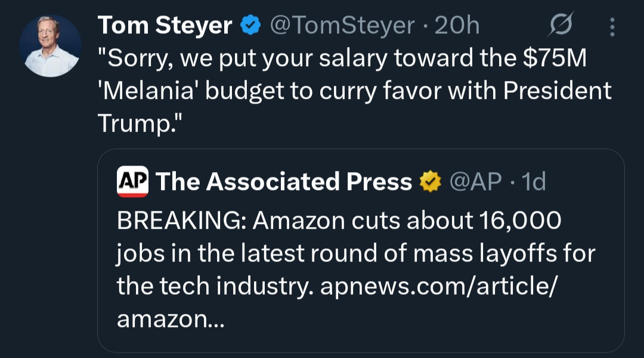Open Tom Steyer's profile picture
Viewport: 644px width, 358px height.
[50, 46]
